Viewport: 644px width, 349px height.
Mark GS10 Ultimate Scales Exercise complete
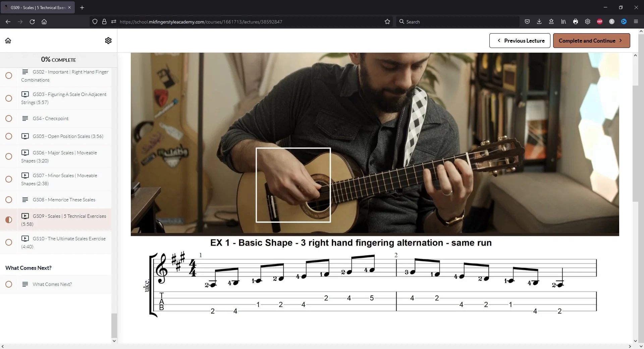click(9, 242)
